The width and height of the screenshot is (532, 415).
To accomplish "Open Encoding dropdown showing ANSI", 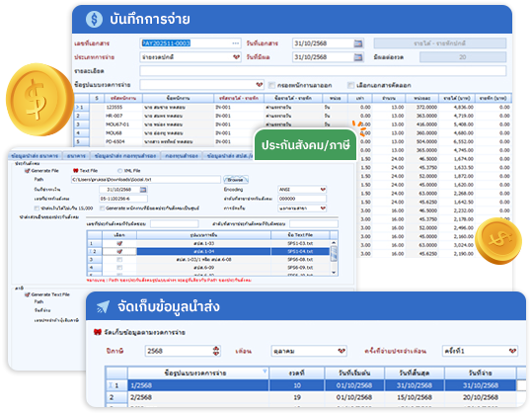I will pos(323,189).
